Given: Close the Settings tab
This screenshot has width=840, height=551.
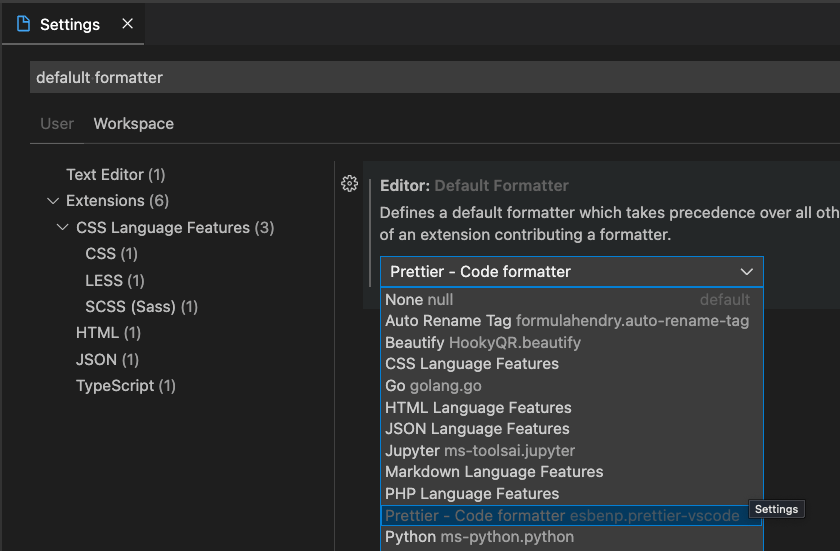Looking at the screenshot, I should point(128,24).
